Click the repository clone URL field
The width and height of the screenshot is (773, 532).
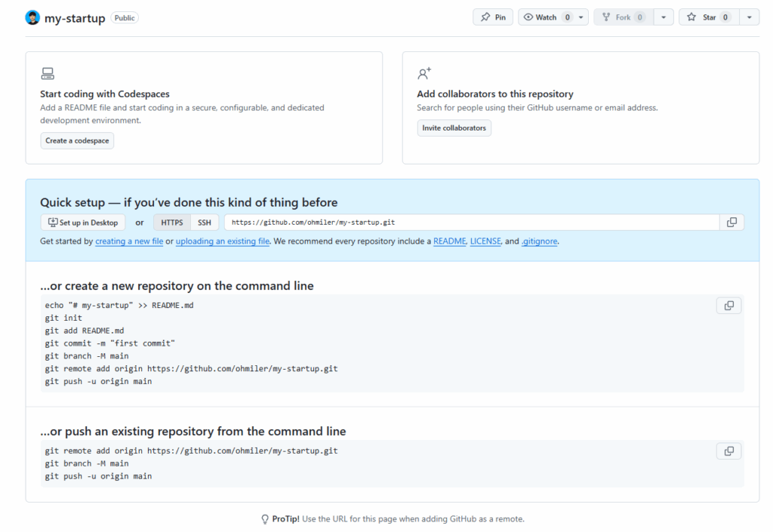tap(471, 223)
